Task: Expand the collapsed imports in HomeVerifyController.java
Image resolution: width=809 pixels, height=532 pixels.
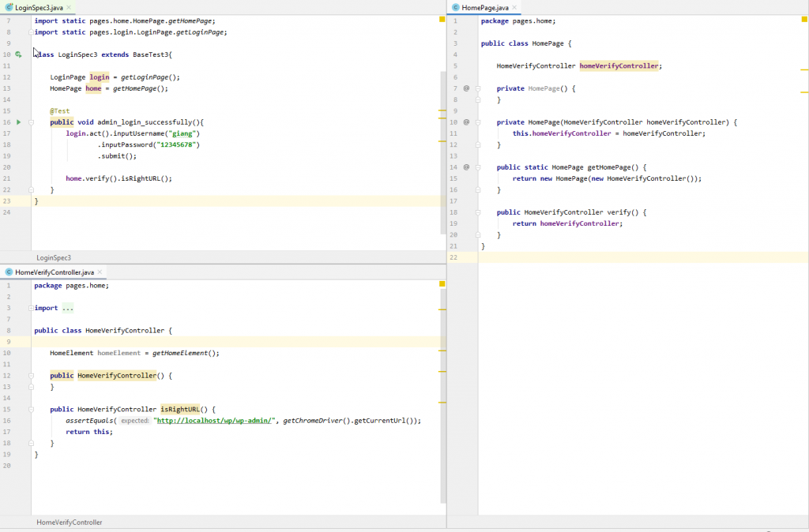Action: pos(66,308)
